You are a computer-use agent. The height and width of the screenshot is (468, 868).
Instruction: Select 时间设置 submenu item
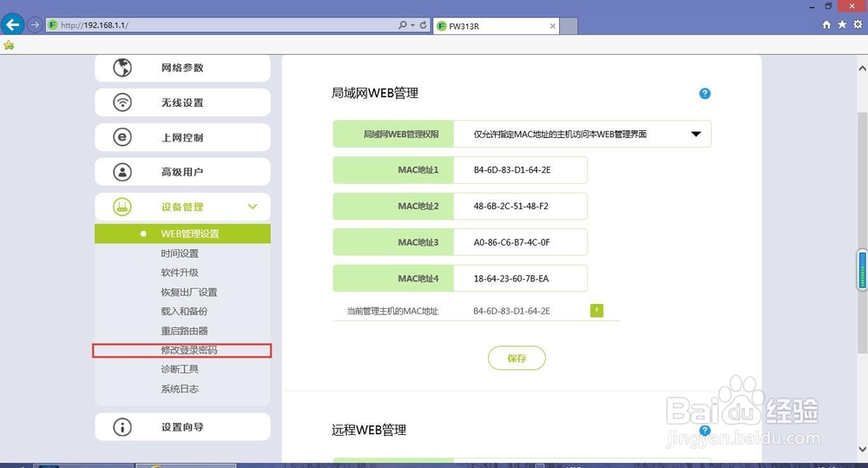(x=180, y=254)
